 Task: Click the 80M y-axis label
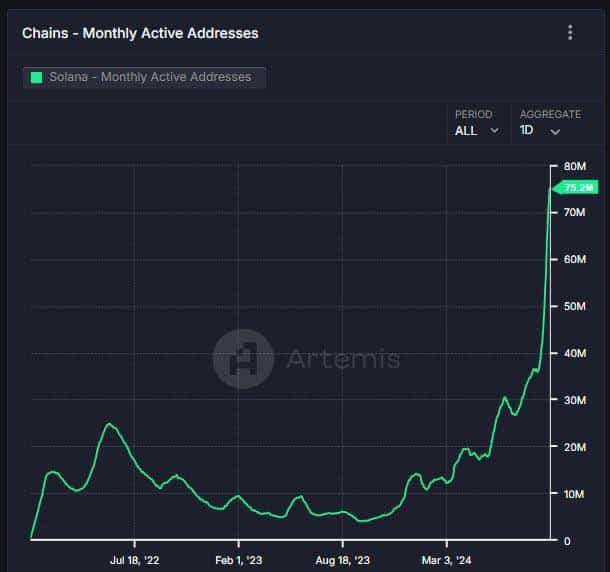click(574, 166)
